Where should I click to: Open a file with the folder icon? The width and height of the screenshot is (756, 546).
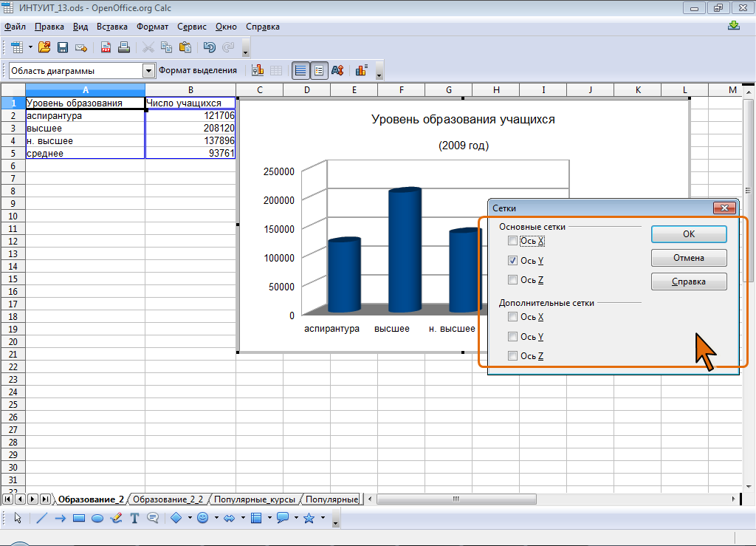[44, 47]
